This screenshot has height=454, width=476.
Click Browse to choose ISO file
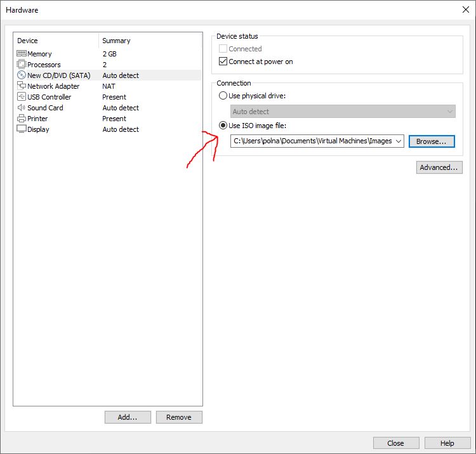(x=432, y=141)
